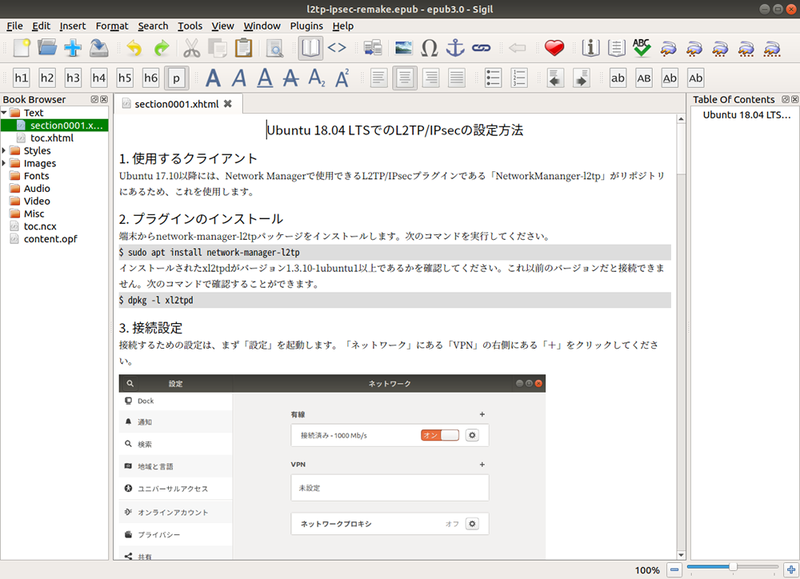The image size is (800, 579).
Task: Click the red heart Donate icon
Action: [555, 47]
